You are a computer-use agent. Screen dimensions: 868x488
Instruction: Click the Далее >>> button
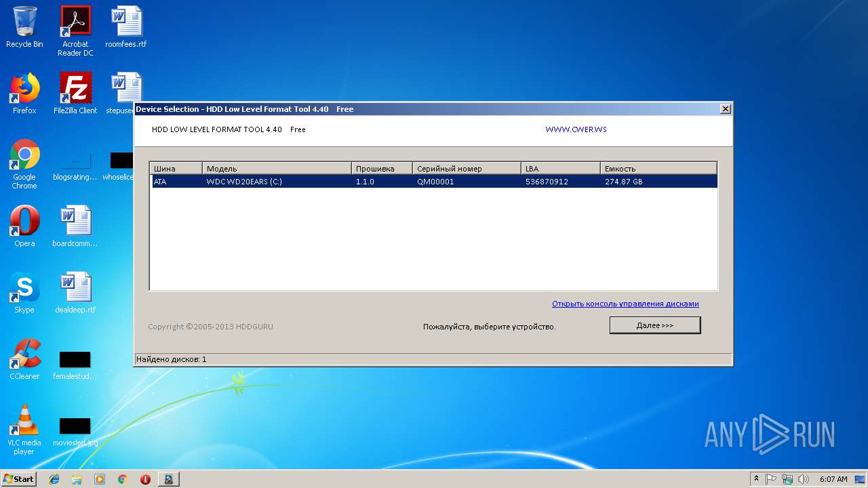pyautogui.click(x=655, y=325)
